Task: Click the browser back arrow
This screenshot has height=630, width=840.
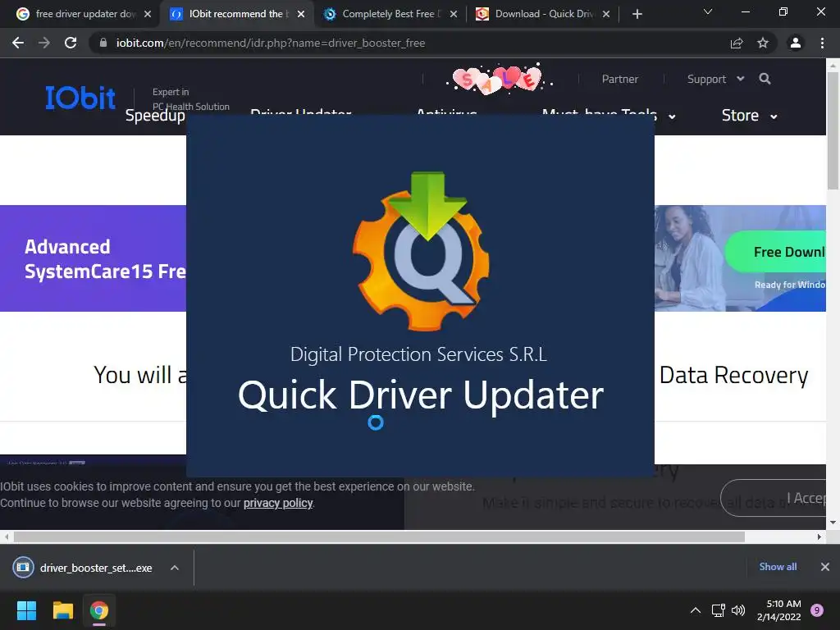Action: tap(18, 43)
